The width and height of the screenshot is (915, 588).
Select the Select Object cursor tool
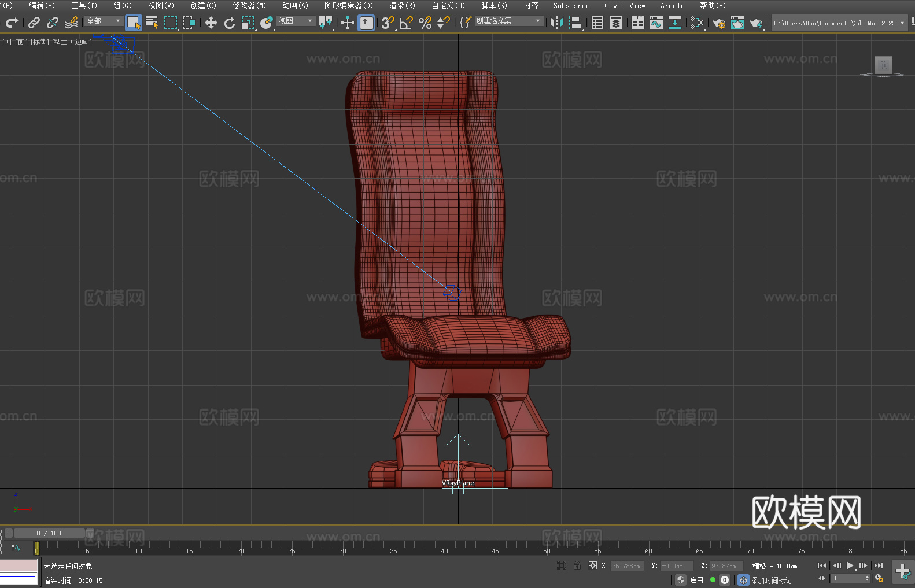pos(134,23)
